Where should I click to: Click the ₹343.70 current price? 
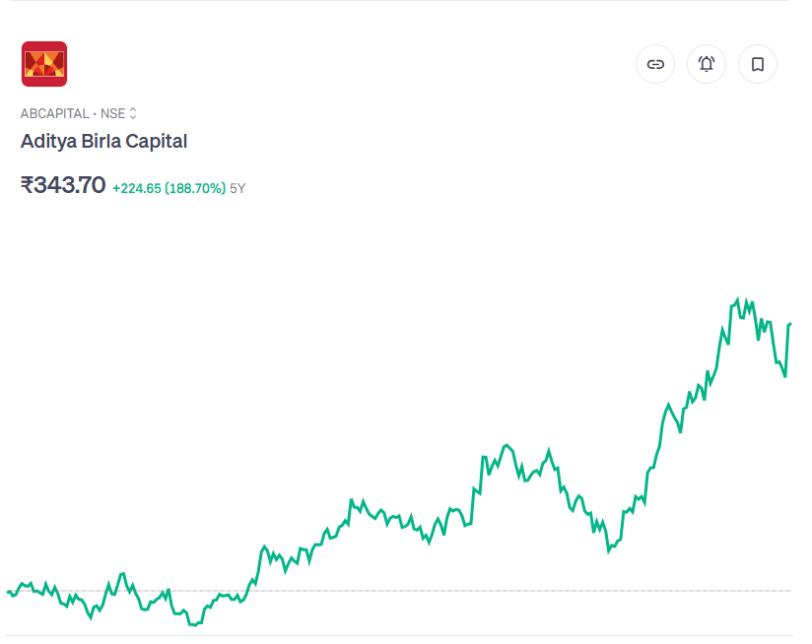click(63, 184)
